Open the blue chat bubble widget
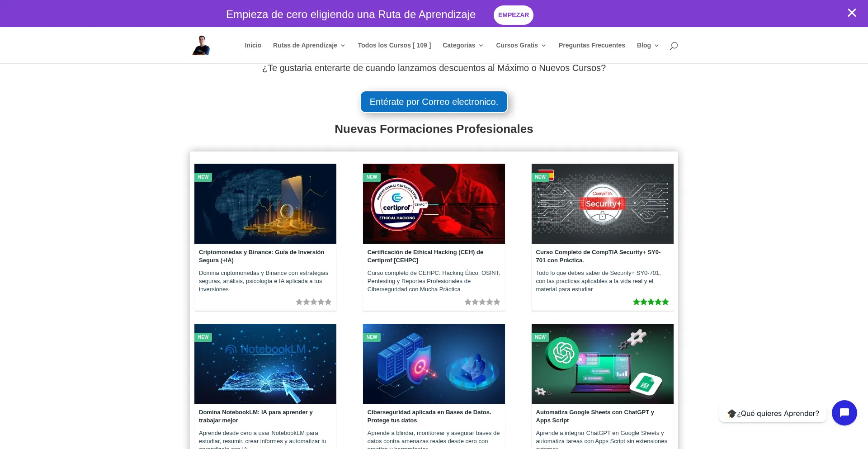The image size is (868, 449). tap(844, 413)
